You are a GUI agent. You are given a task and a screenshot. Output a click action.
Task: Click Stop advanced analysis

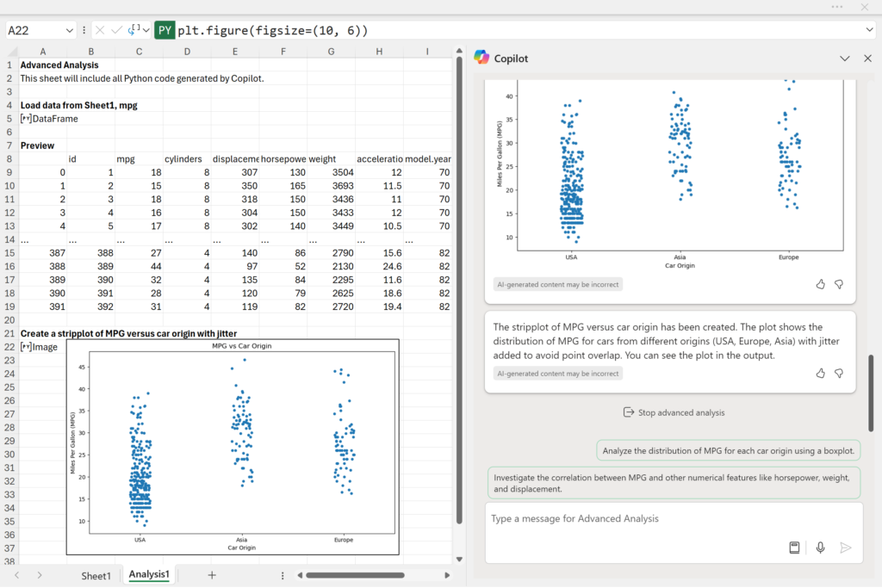click(673, 412)
